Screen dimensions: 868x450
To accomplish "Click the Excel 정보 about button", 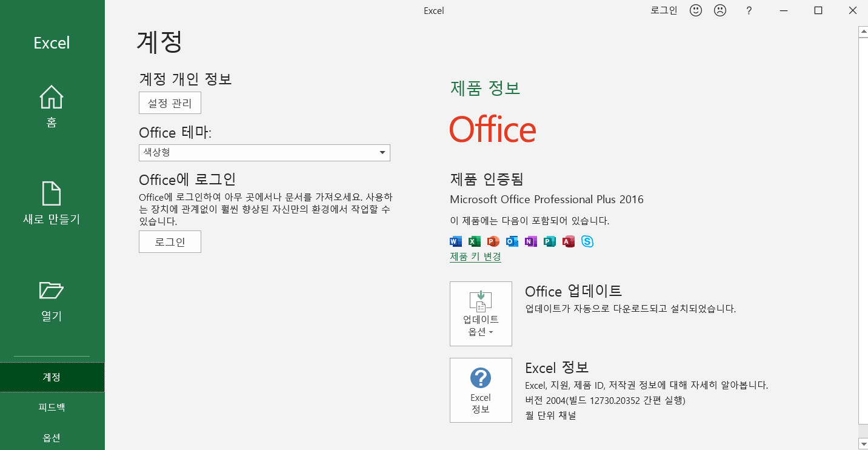I will tap(481, 390).
